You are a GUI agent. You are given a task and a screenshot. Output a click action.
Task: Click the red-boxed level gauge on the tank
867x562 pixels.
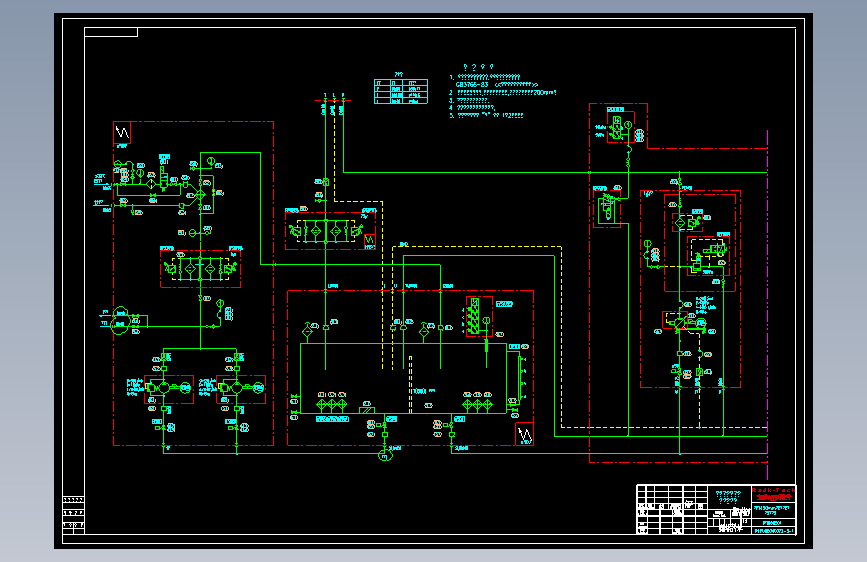(479, 316)
